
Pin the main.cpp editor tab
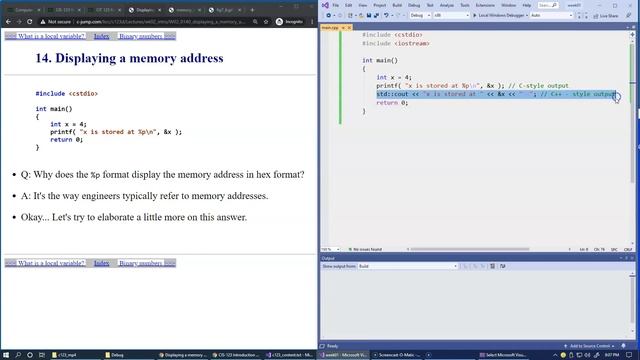343,28
